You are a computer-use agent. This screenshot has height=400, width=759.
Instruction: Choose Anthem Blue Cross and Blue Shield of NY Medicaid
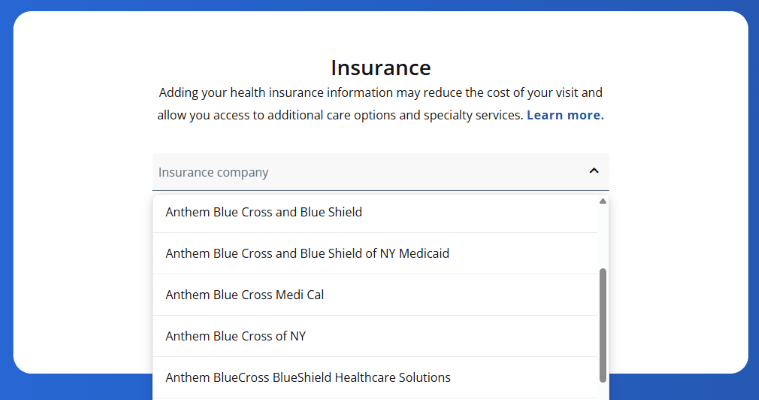(307, 254)
